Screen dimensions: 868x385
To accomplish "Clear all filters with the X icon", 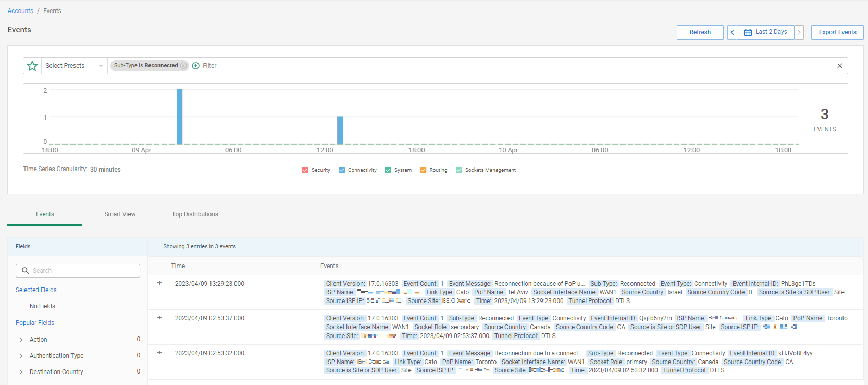I will (x=839, y=66).
